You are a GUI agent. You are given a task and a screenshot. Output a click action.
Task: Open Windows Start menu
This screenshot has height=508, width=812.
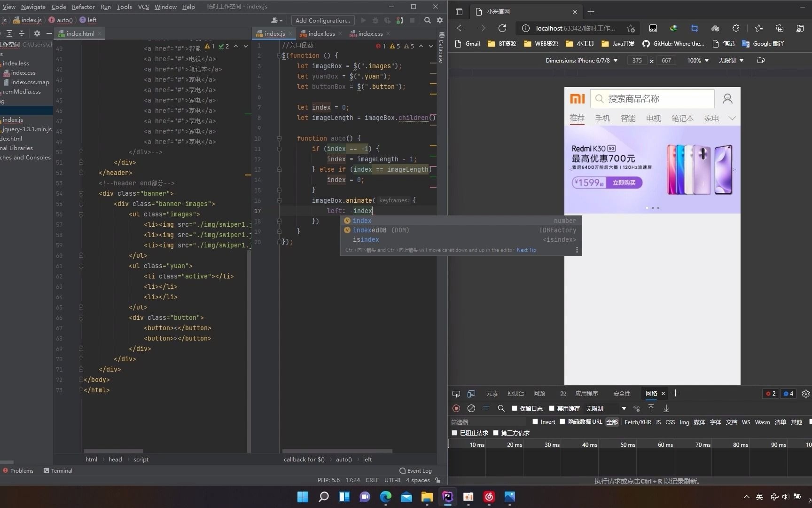pos(303,497)
